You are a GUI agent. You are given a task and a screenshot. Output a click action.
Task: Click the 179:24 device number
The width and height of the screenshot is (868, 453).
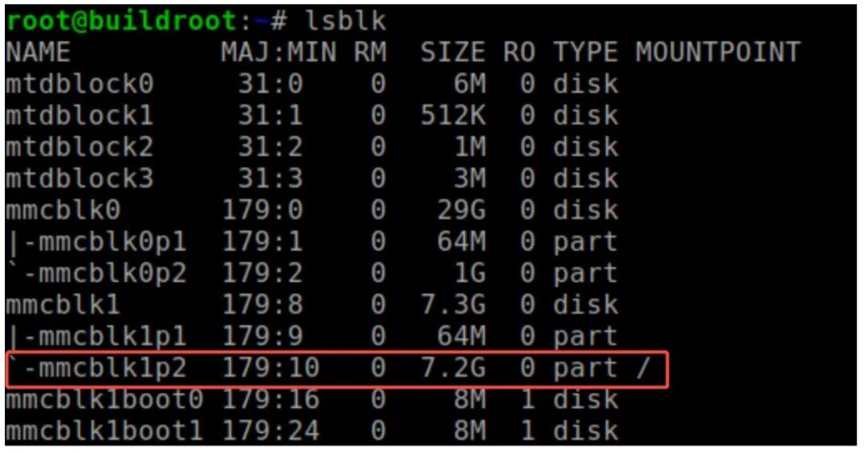pos(271,431)
